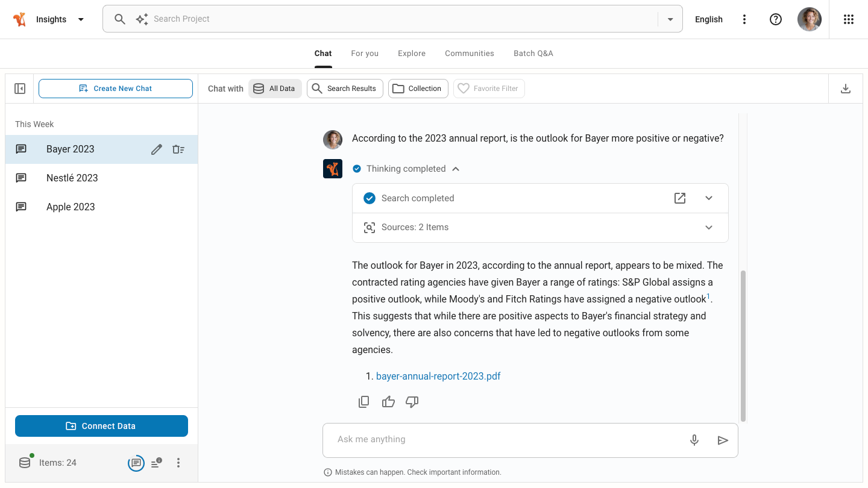Rename the Bayer 2023 chat

(x=157, y=149)
